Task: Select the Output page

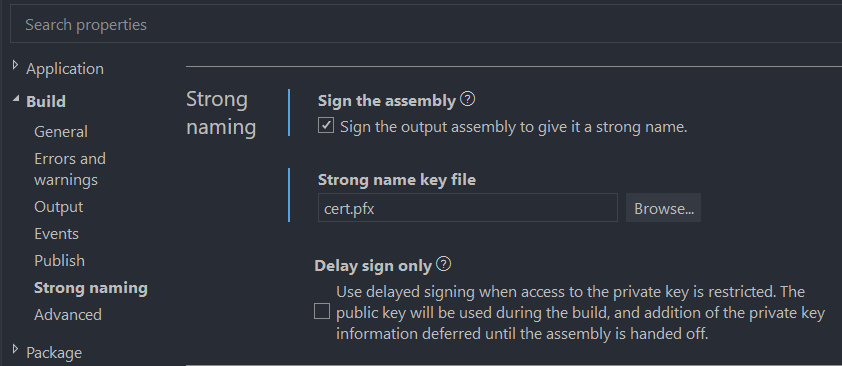Action: (x=59, y=207)
